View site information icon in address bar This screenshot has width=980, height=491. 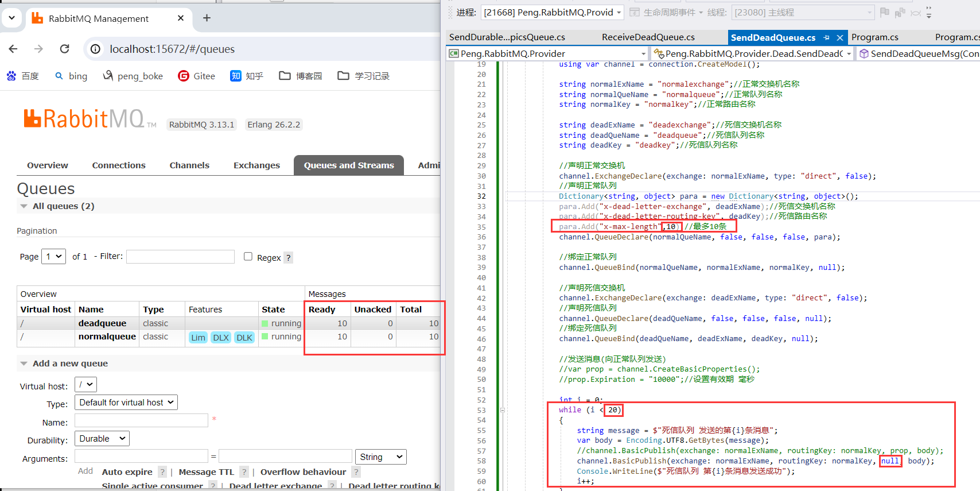click(x=96, y=49)
